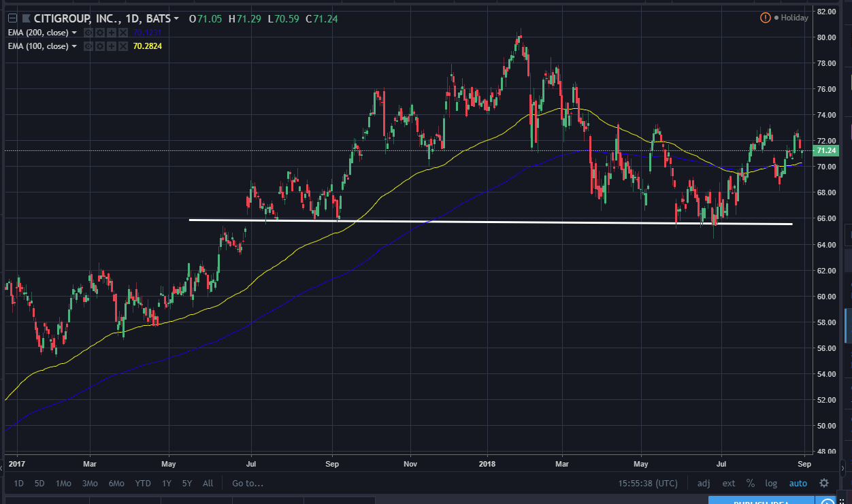The image size is (852, 504).
Task: Toggle adj dividend adjustment
Action: 704,484
